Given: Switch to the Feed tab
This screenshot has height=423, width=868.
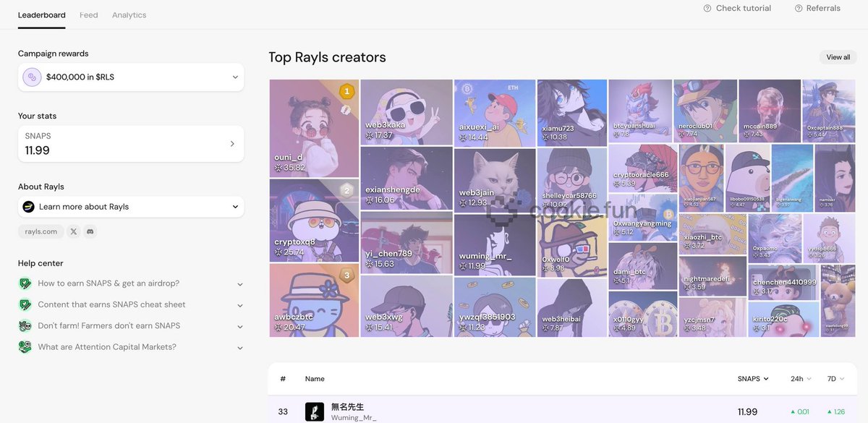Looking at the screenshot, I should pyautogui.click(x=89, y=15).
